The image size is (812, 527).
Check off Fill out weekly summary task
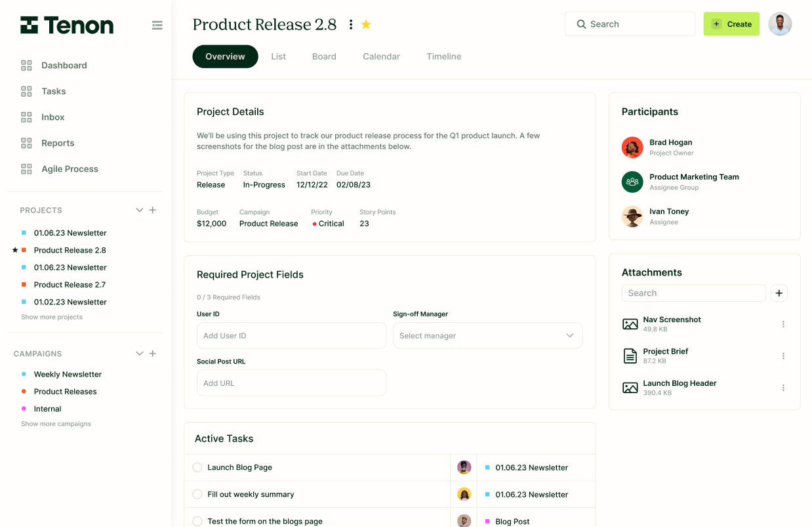(x=197, y=494)
